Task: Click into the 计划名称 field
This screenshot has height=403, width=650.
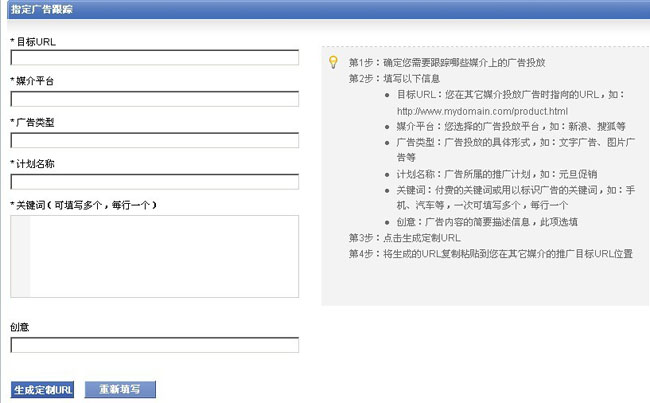Action: tap(154, 182)
